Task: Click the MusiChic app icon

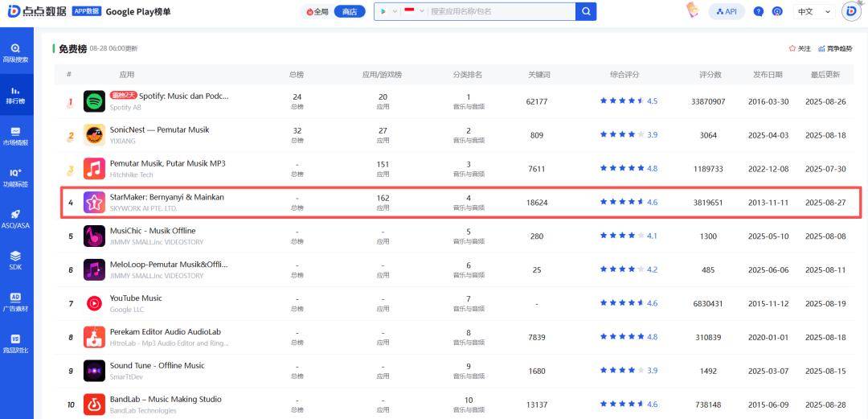Action: 94,236
